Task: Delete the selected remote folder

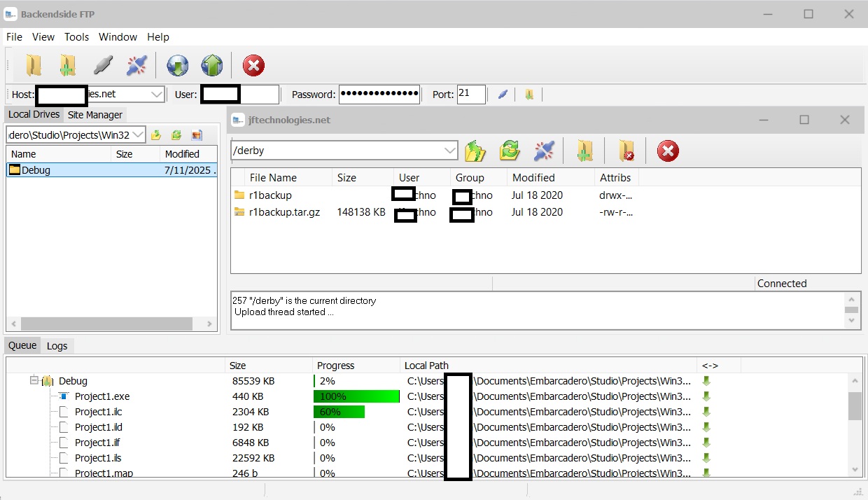Action: click(626, 151)
